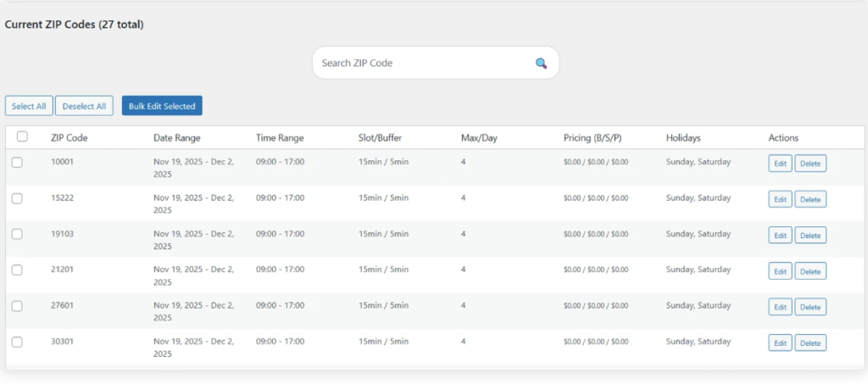The height and width of the screenshot is (384, 868).
Task: Delete the ZIP 19103 entry
Action: [810, 235]
